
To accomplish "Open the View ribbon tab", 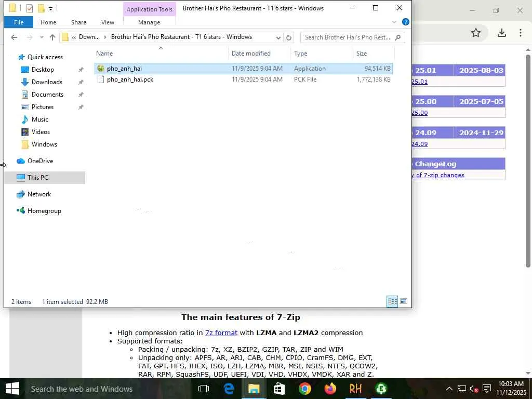I will 108,22.
